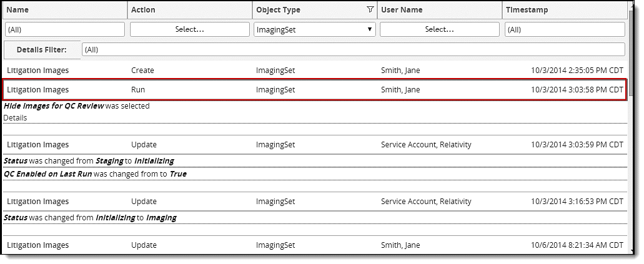Sort by the Timestamp column header

tap(528, 10)
